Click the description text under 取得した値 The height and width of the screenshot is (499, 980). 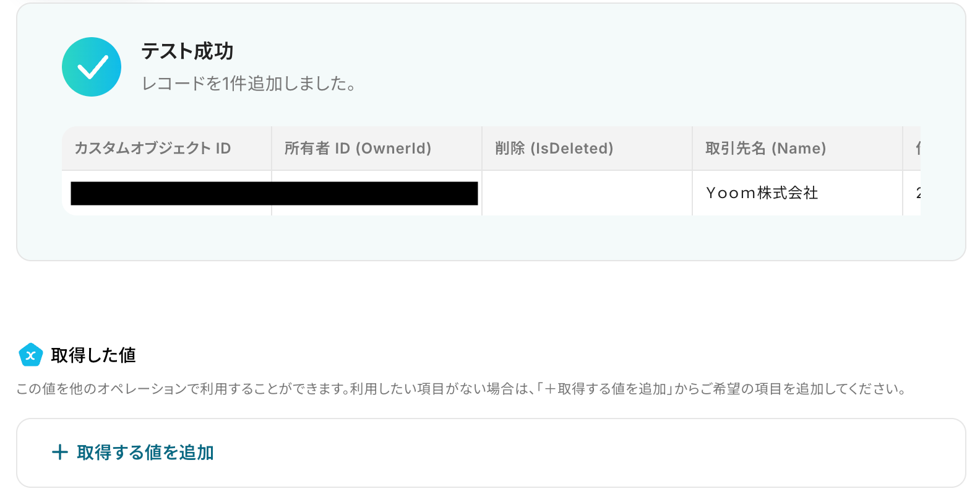(x=462, y=389)
